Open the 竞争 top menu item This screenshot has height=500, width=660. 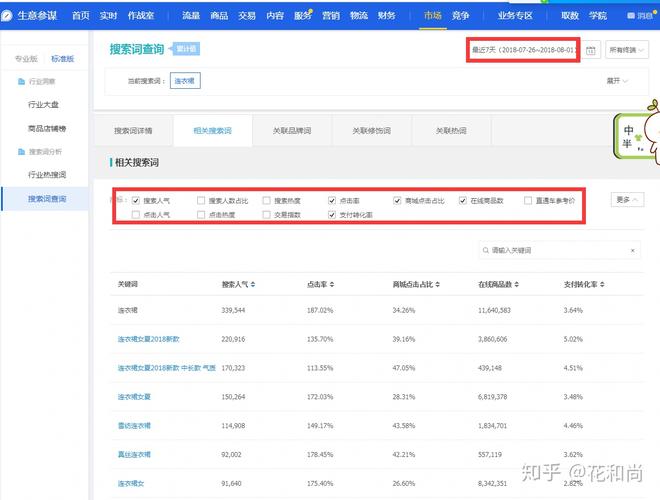click(x=460, y=16)
